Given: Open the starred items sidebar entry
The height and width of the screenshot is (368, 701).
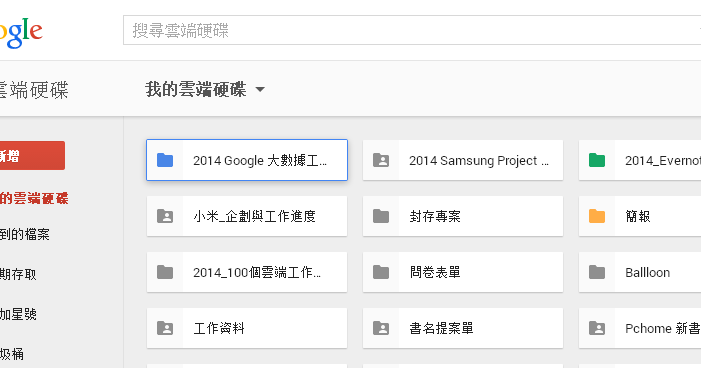Looking at the screenshot, I should (18, 314).
